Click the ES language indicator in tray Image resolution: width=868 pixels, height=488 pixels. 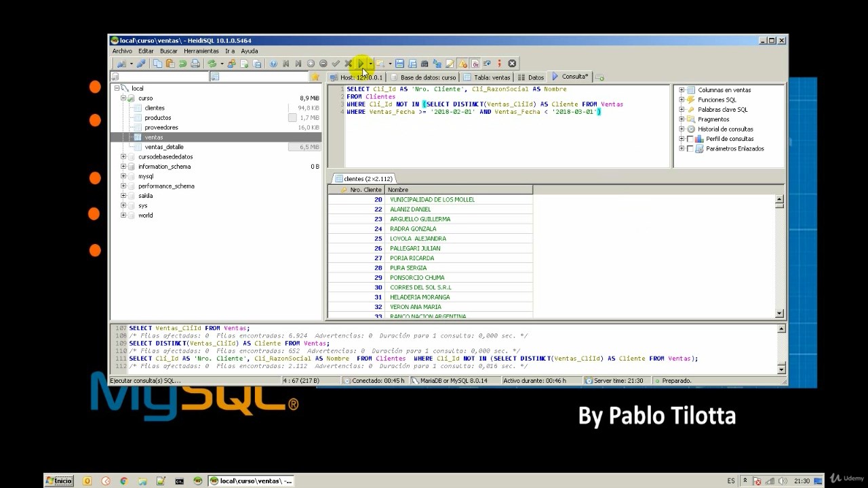click(731, 481)
